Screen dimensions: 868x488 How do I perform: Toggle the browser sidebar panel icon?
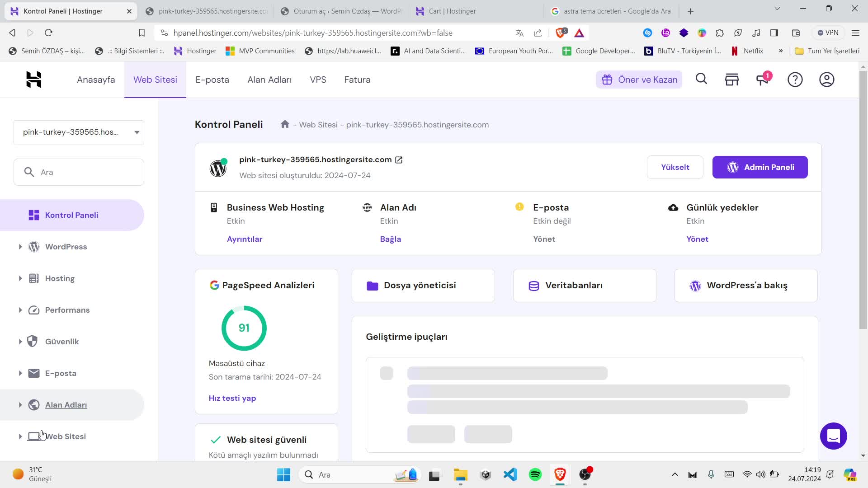[x=774, y=33]
